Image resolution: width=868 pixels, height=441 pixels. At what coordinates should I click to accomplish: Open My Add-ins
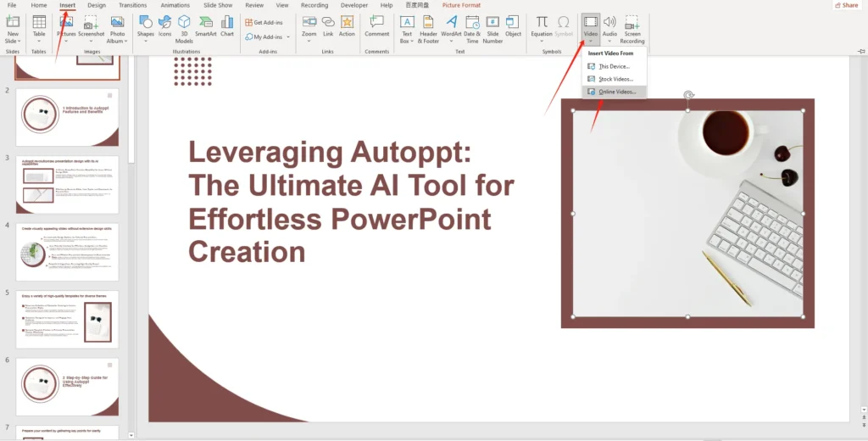pyautogui.click(x=264, y=36)
